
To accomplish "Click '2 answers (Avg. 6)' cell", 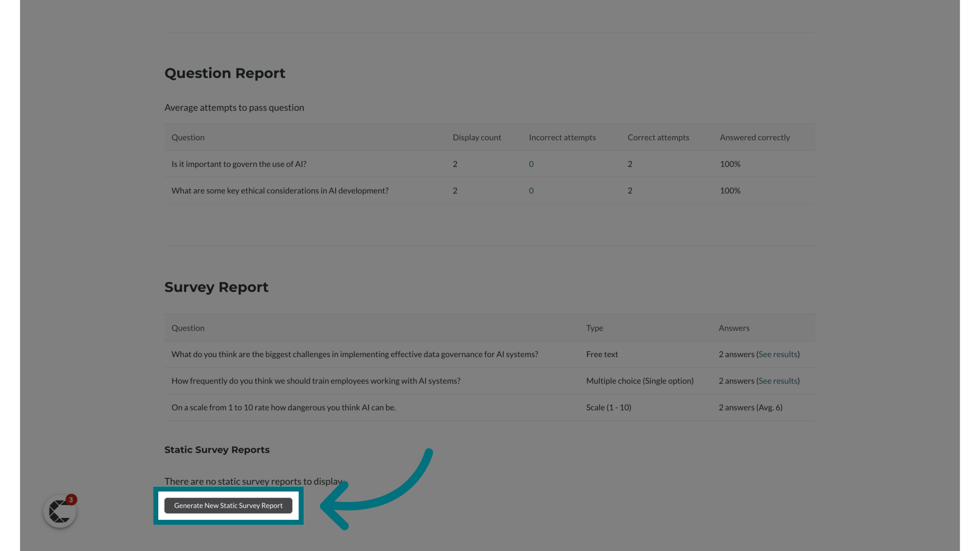I will pyautogui.click(x=750, y=407).
